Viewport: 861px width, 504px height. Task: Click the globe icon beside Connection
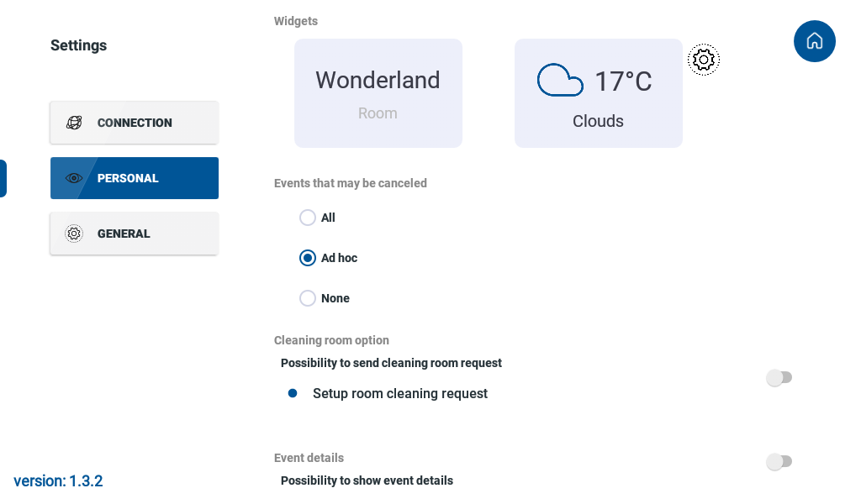click(x=74, y=123)
